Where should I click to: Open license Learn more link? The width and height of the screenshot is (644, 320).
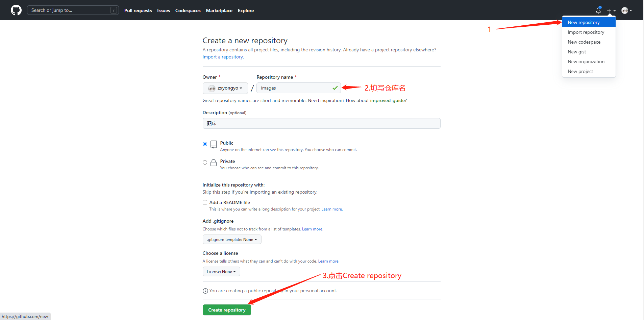click(x=328, y=261)
